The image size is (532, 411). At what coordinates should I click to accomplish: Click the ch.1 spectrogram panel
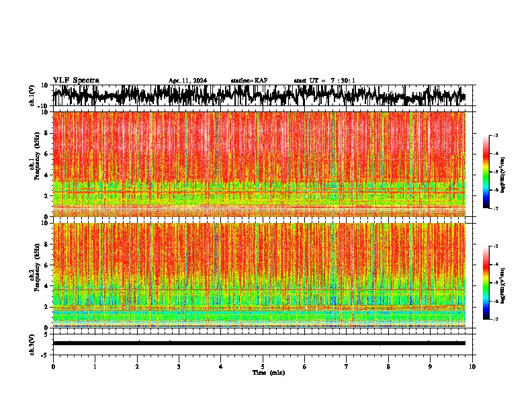click(x=259, y=164)
